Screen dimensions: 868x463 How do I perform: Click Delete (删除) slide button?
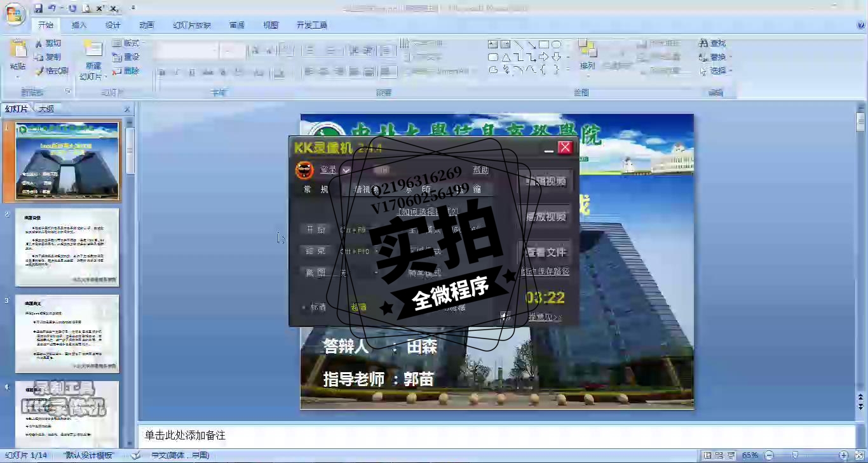(126, 71)
